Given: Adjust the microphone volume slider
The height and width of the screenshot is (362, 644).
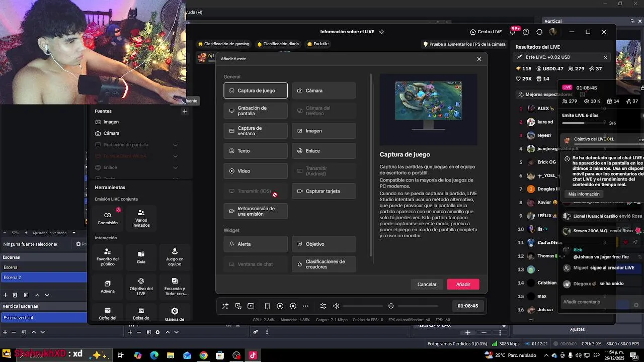Looking at the screenshot, I should 418,306.
